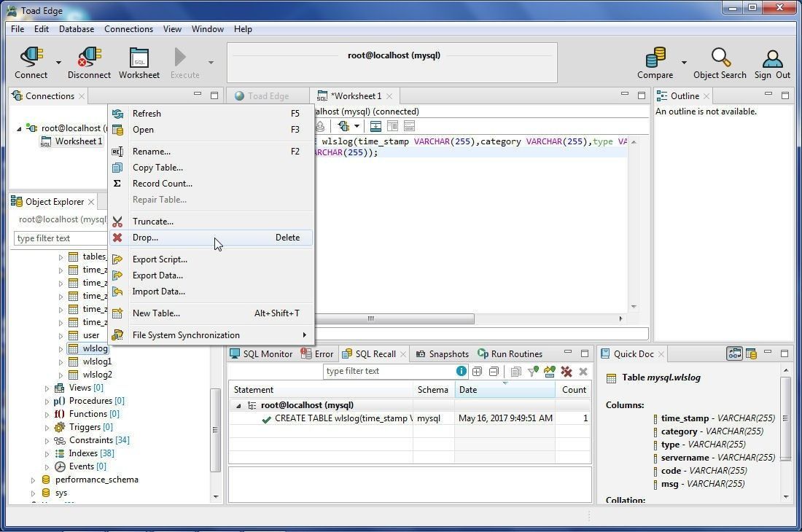Switch to the Error tab
Screen dimensions: 802x532
point(317,353)
